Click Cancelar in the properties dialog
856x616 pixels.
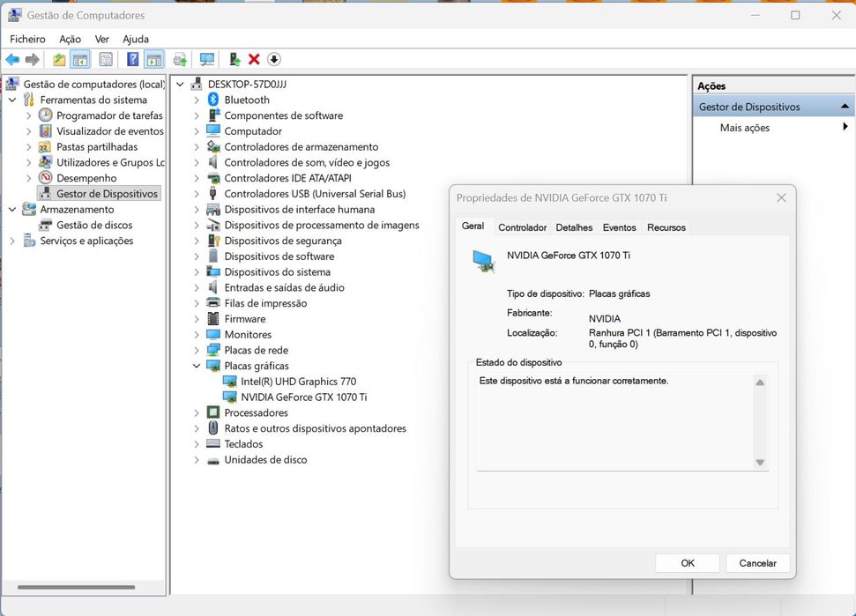pyautogui.click(x=757, y=563)
